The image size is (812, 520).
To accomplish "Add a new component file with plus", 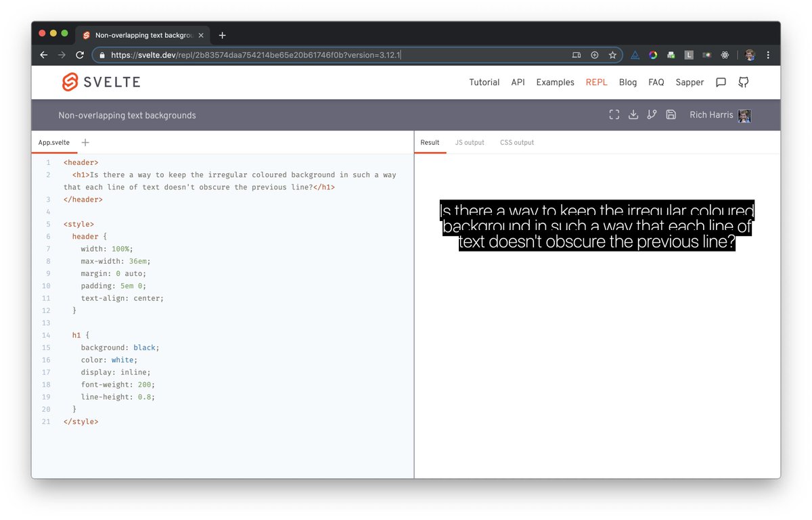I will (85, 143).
